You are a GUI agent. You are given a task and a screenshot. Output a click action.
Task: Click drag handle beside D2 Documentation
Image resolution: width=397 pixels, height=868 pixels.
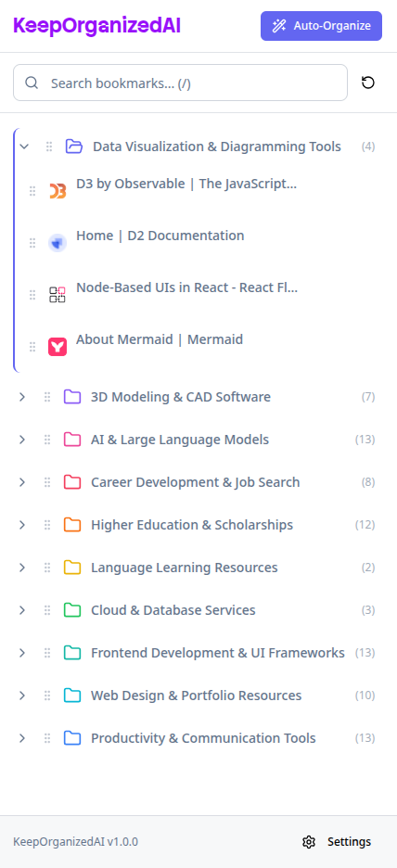pos(32,242)
